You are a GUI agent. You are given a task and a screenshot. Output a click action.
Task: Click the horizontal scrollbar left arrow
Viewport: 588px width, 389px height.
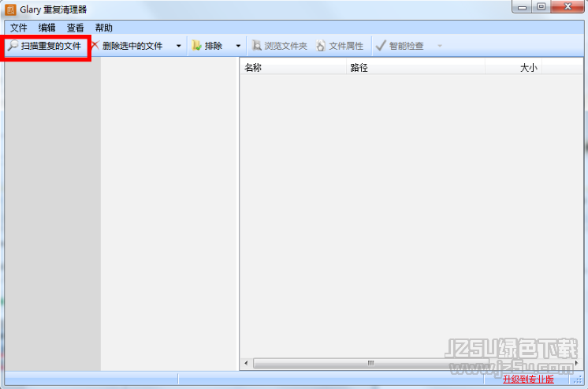(x=246, y=363)
